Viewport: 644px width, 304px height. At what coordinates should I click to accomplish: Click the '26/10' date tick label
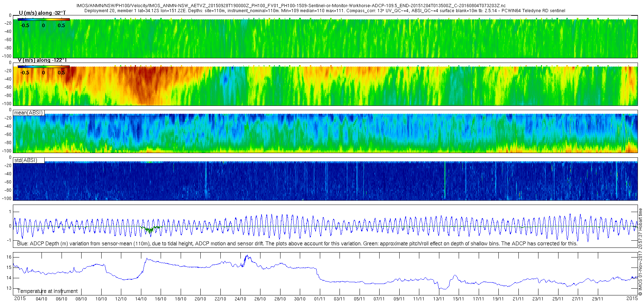[260, 299]
